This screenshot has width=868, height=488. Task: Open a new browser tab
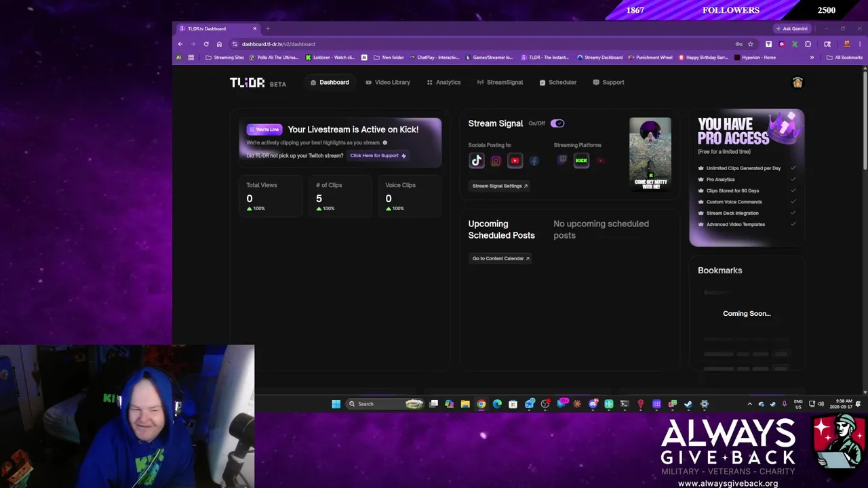coord(268,28)
